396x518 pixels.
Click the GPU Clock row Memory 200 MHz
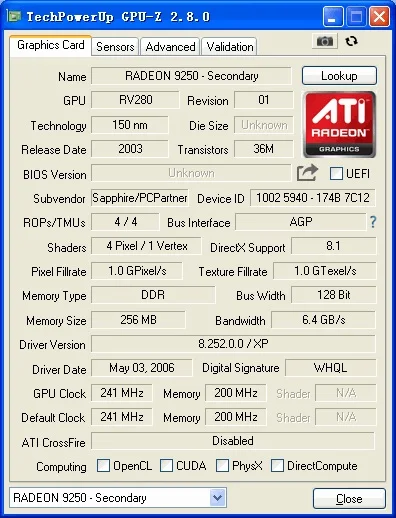pyautogui.click(x=236, y=393)
